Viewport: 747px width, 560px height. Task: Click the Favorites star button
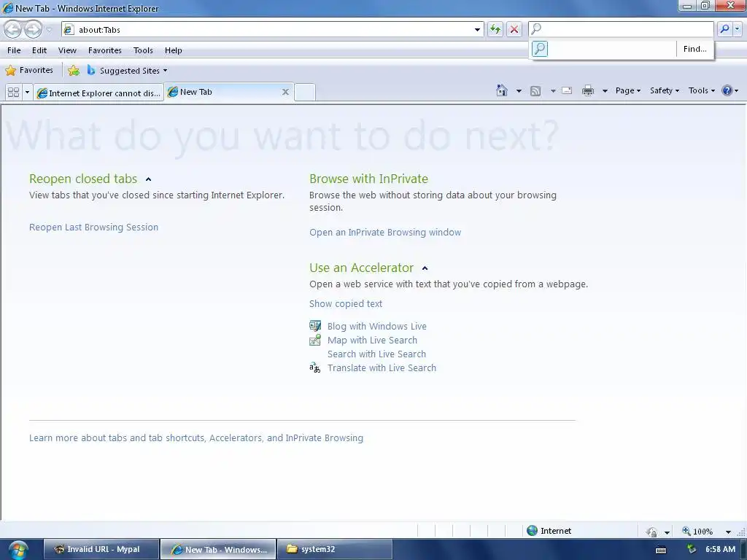(x=29, y=71)
